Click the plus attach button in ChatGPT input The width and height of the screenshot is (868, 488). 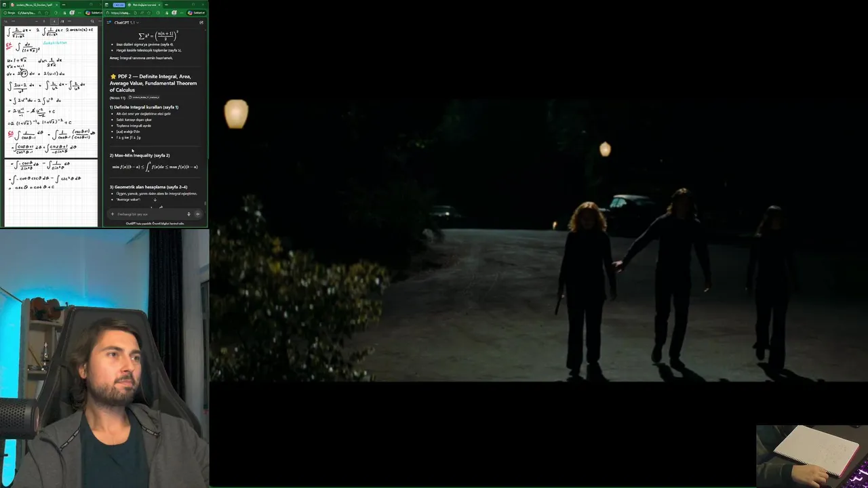tap(113, 214)
